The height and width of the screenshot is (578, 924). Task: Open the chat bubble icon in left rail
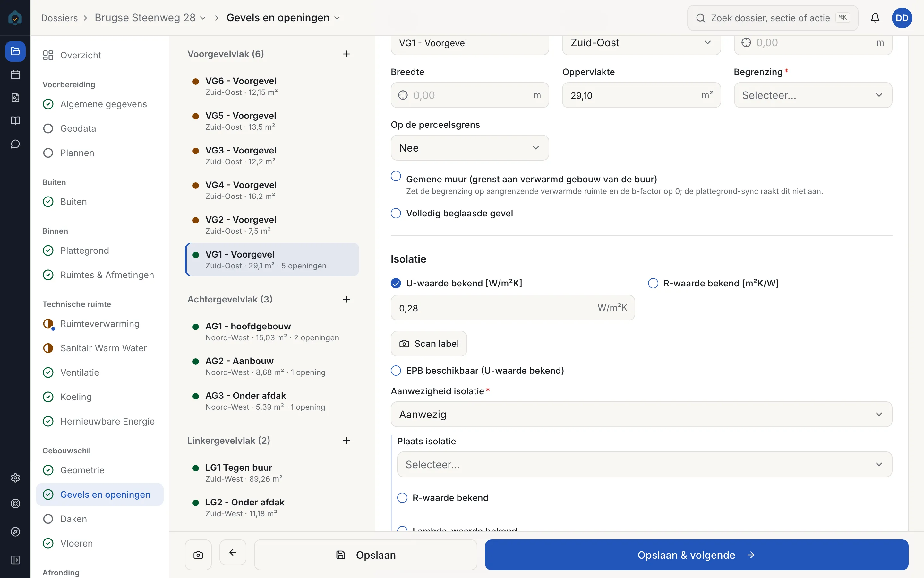15,144
